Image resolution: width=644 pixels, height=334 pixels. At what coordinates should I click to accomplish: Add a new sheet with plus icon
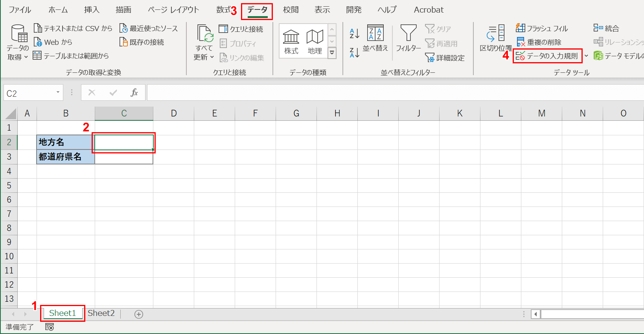[x=139, y=314]
